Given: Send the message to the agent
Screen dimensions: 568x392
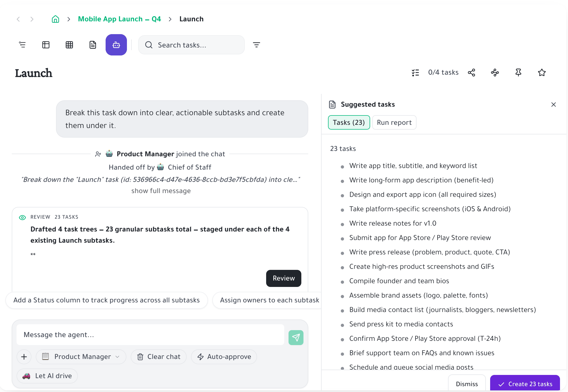Looking at the screenshot, I should tap(296, 338).
